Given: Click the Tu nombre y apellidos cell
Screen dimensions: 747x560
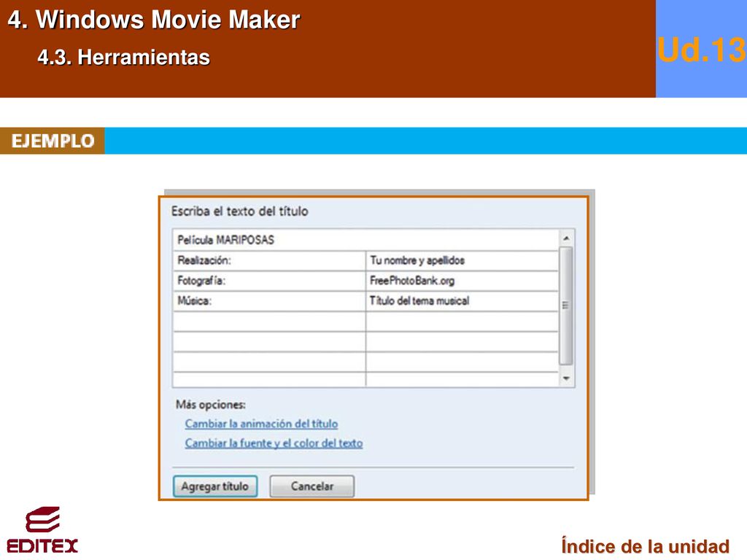Looking at the screenshot, I should [x=462, y=261].
